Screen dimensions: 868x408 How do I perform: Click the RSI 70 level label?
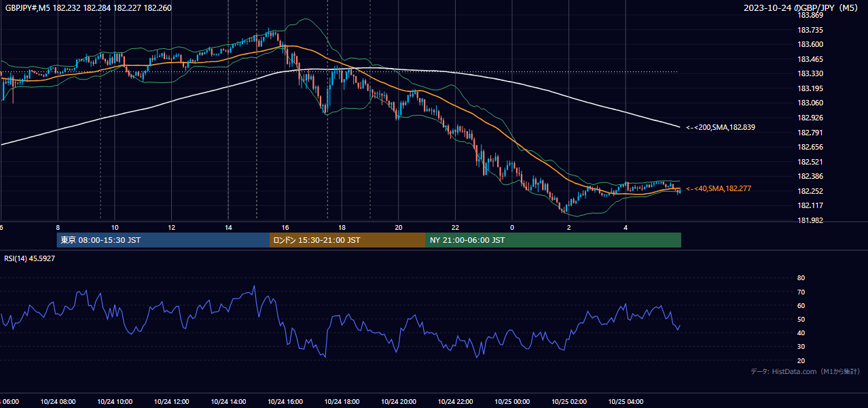(801, 292)
